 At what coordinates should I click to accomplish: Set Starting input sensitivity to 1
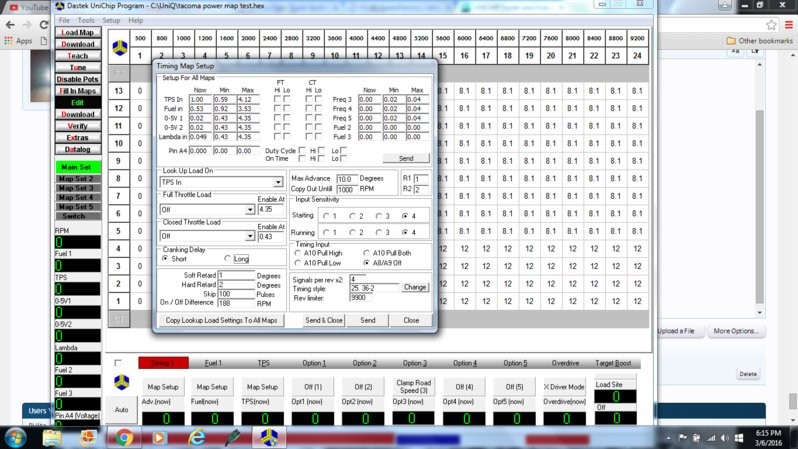point(326,216)
